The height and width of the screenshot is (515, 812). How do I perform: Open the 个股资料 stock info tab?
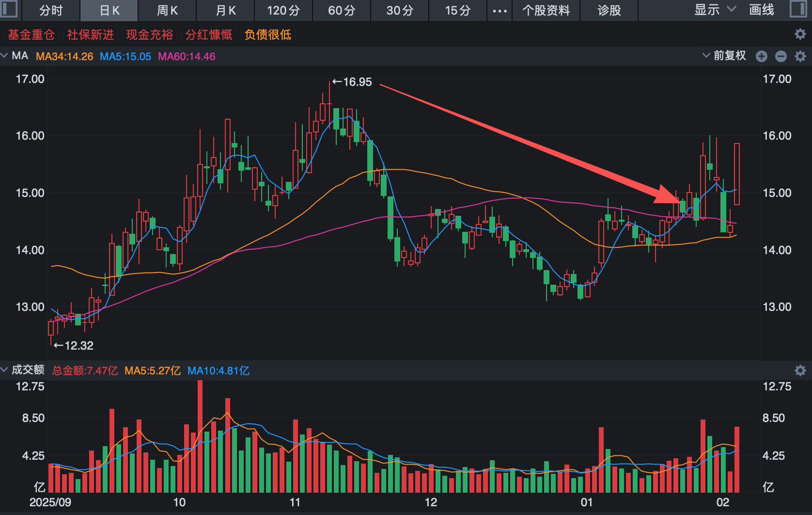coord(546,10)
